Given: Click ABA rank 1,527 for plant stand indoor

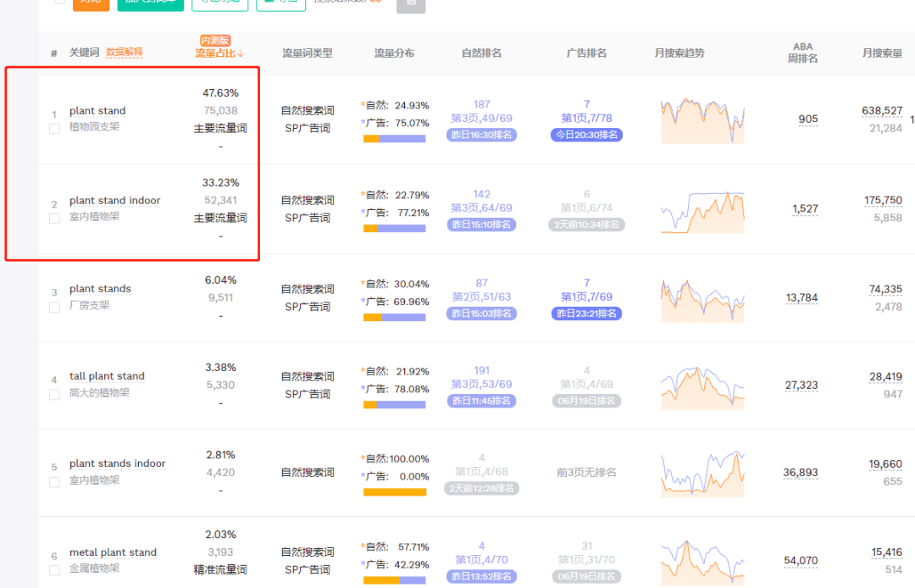Looking at the screenshot, I should (806, 208).
